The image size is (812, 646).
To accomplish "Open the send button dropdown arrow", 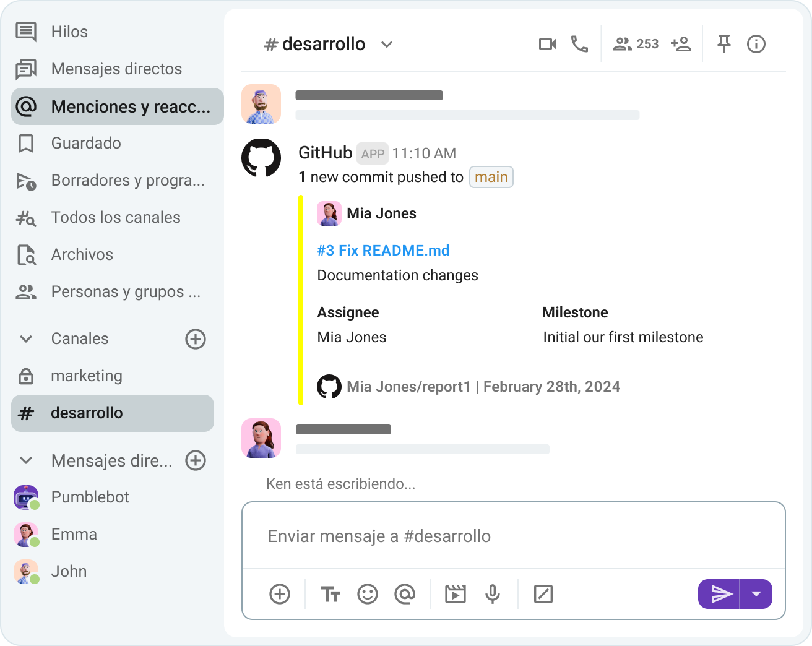I will click(756, 594).
